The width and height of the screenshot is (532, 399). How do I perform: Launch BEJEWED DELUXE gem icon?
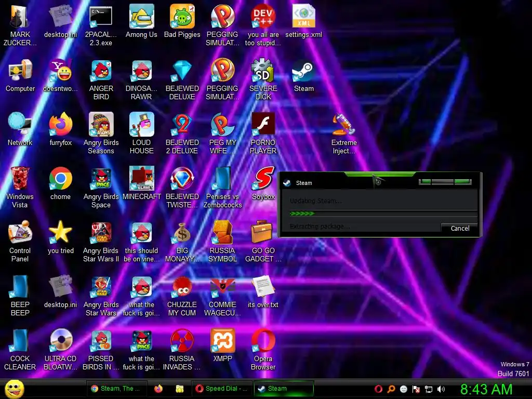tap(182, 79)
